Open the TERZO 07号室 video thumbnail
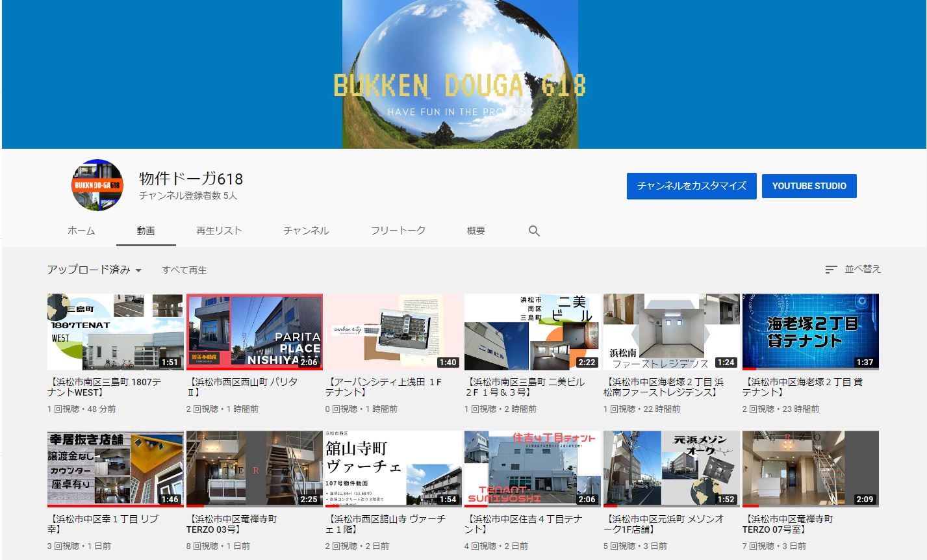 (810, 469)
